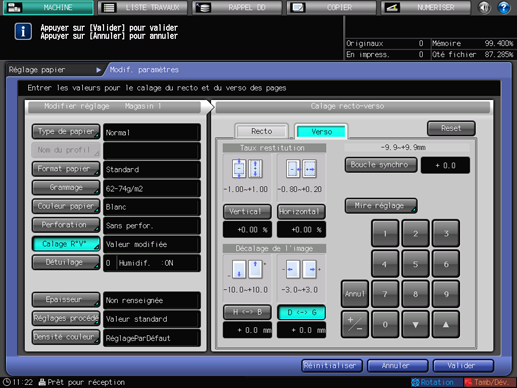Open the help question mark icon
This screenshot has width=517, height=388.
click(x=503, y=7)
